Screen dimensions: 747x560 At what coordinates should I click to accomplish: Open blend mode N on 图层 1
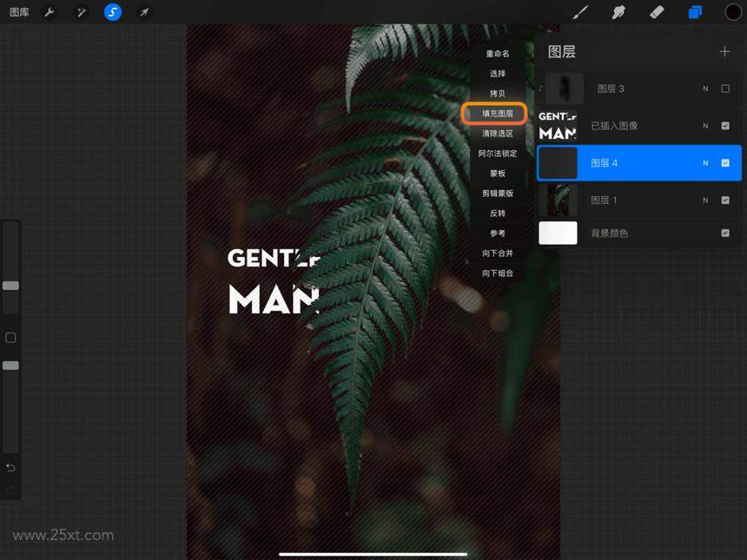pos(705,200)
